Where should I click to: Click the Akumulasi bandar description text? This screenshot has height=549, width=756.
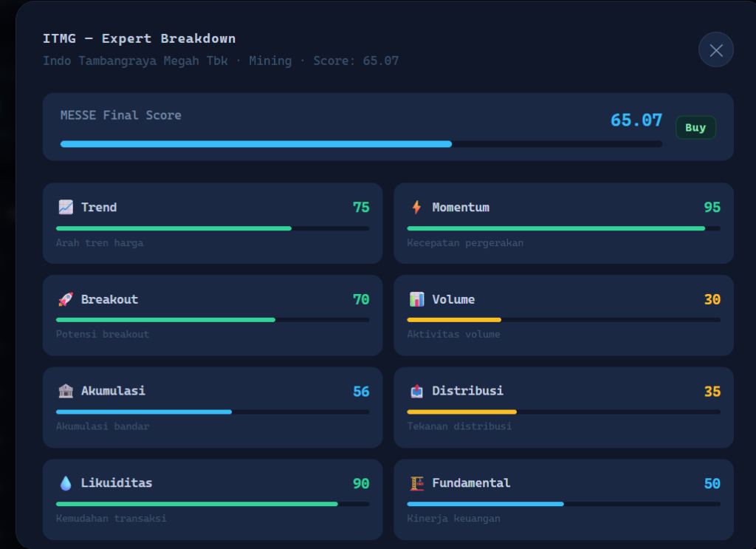pyautogui.click(x=103, y=426)
